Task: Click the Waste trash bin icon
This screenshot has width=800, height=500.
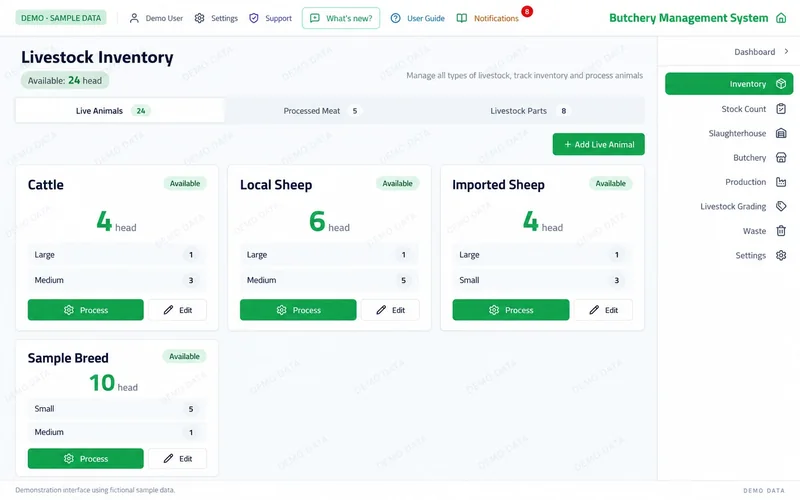Action: (781, 231)
